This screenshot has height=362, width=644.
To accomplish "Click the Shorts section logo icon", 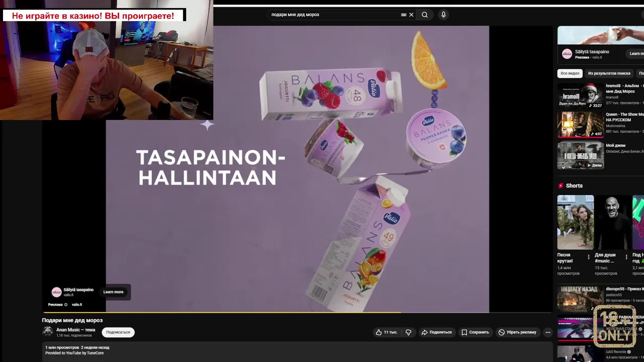I will click(x=561, y=186).
